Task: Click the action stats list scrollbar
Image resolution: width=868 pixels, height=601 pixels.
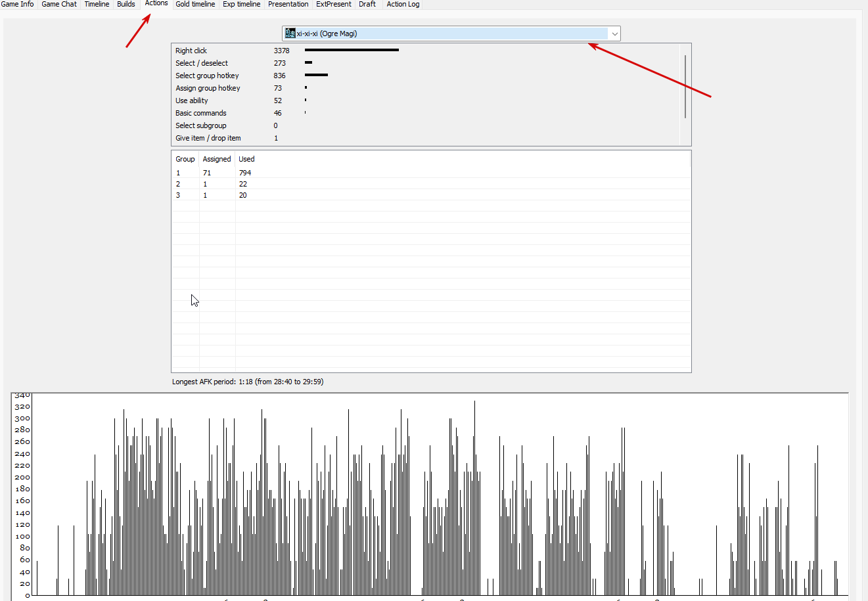Action: tap(685, 86)
